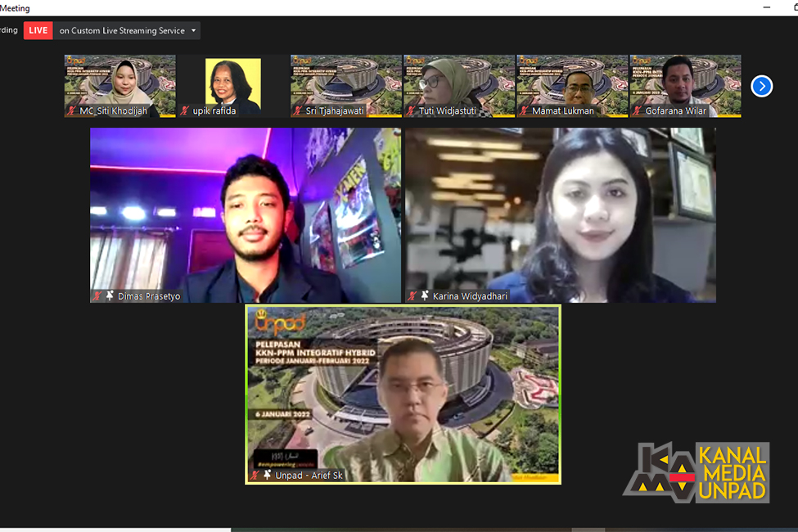This screenshot has width=798, height=532.
Task: Show next participants with the blue arrow
Action: tap(761, 86)
